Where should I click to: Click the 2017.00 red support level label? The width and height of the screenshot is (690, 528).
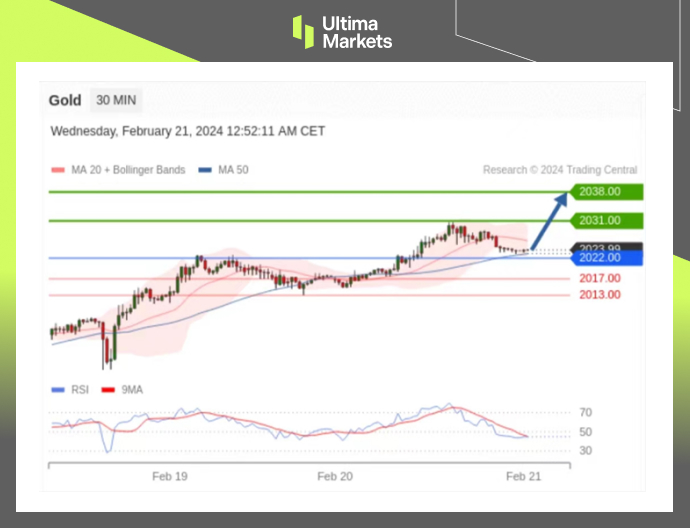599,278
